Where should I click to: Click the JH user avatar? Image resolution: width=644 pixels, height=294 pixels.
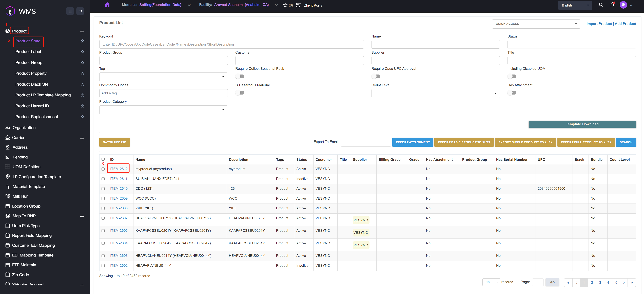(623, 5)
